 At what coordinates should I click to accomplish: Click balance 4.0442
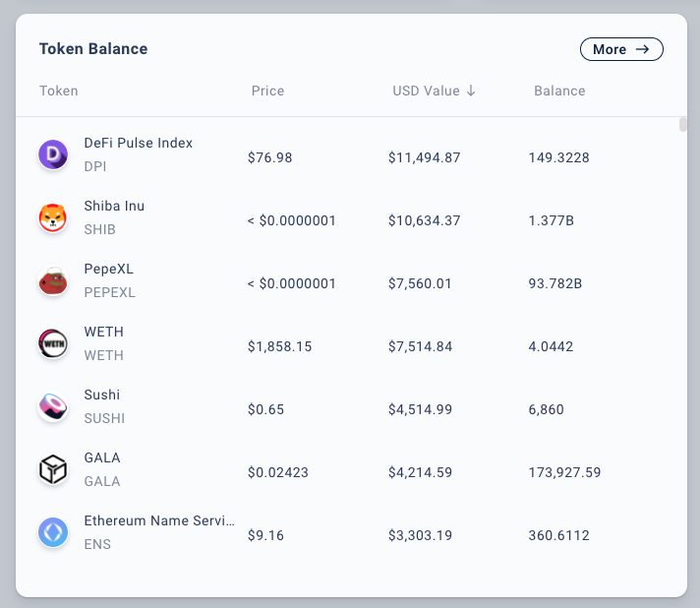551,346
